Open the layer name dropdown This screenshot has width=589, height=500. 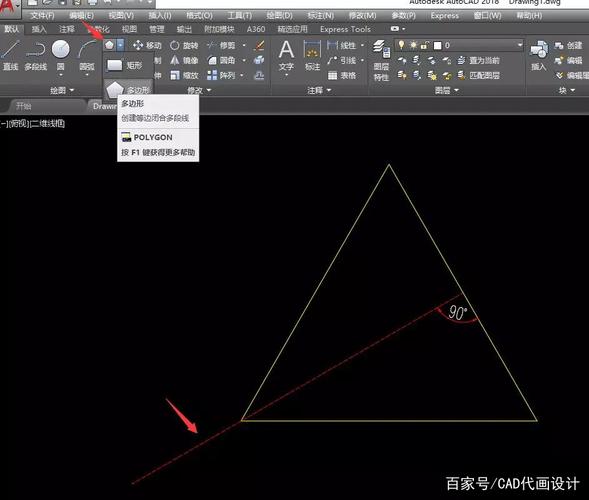point(520,45)
